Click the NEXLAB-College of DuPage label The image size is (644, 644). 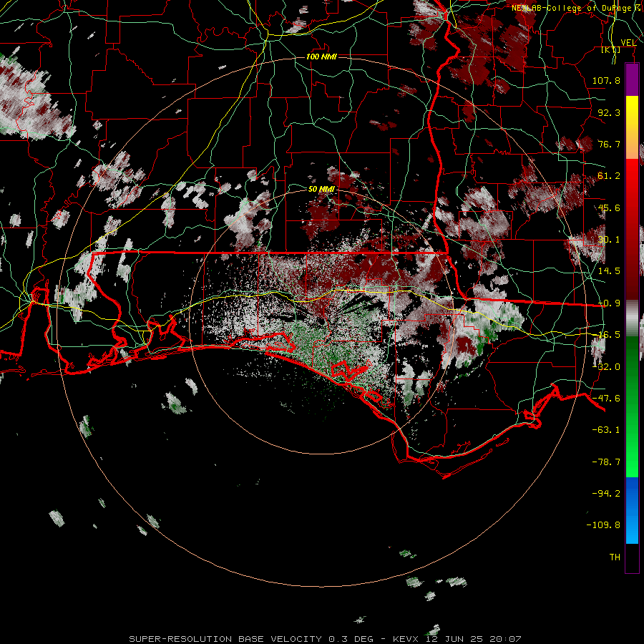point(572,8)
